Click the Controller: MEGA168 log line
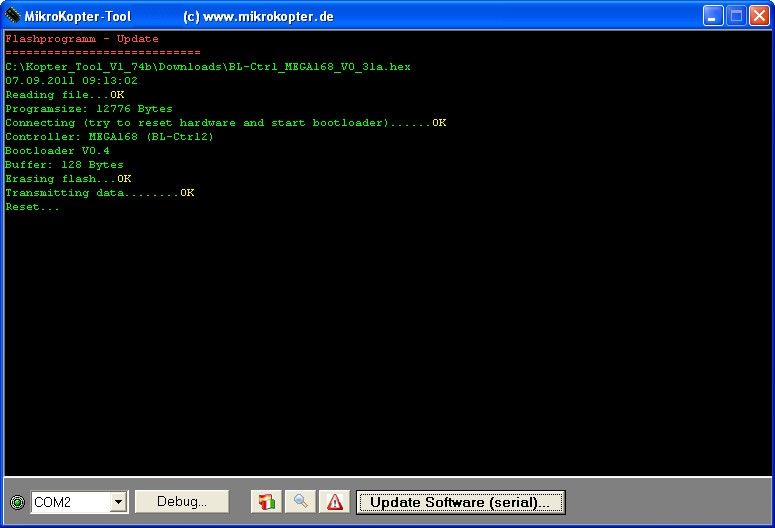 (x=109, y=137)
